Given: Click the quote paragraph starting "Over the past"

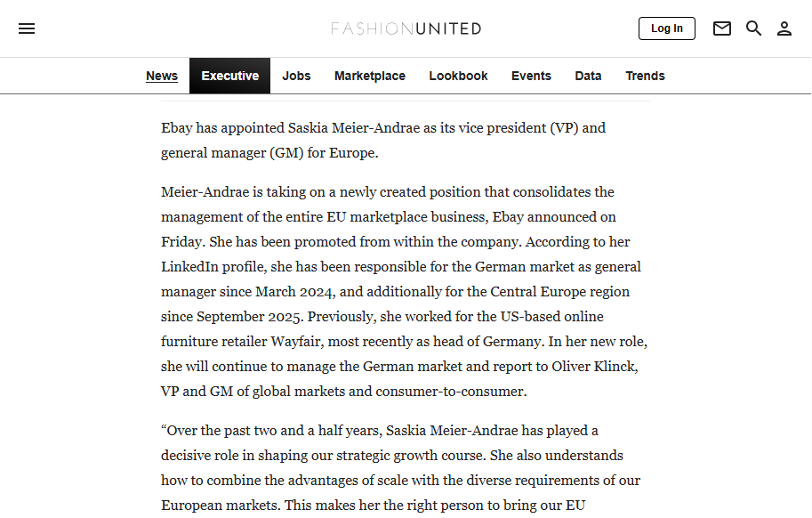Looking at the screenshot, I should pos(400,468).
